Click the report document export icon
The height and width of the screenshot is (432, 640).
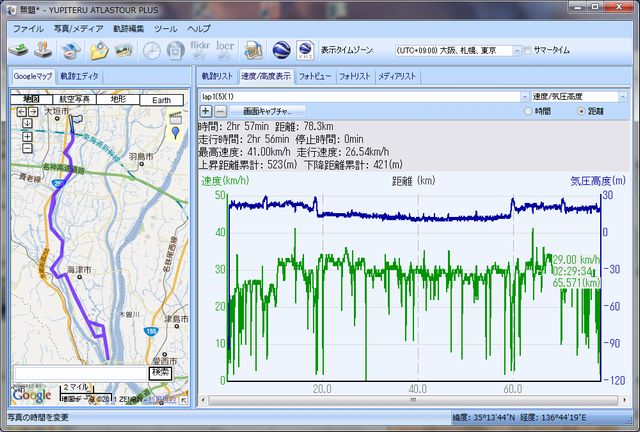point(253,51)
